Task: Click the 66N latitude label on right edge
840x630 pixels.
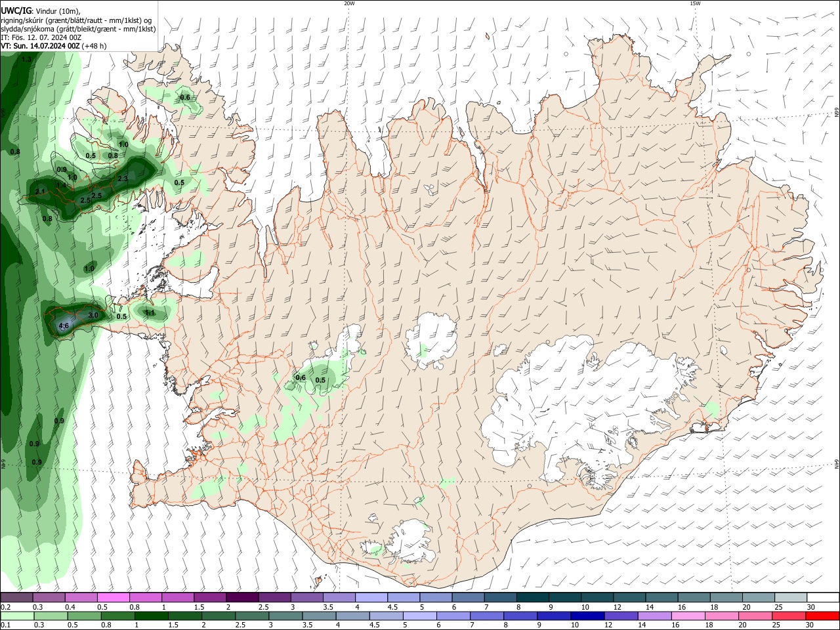Action: tap(837, 113)
